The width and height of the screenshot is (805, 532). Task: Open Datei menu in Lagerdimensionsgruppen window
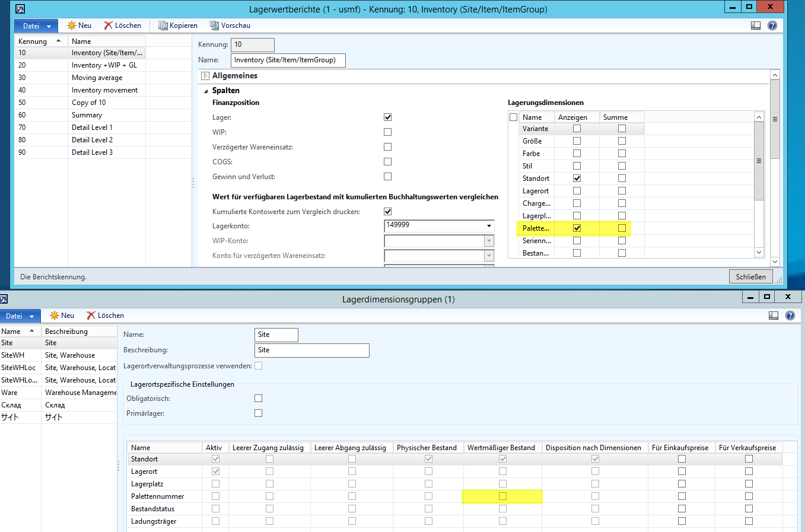pyautogui.click(x=20, y=316)
